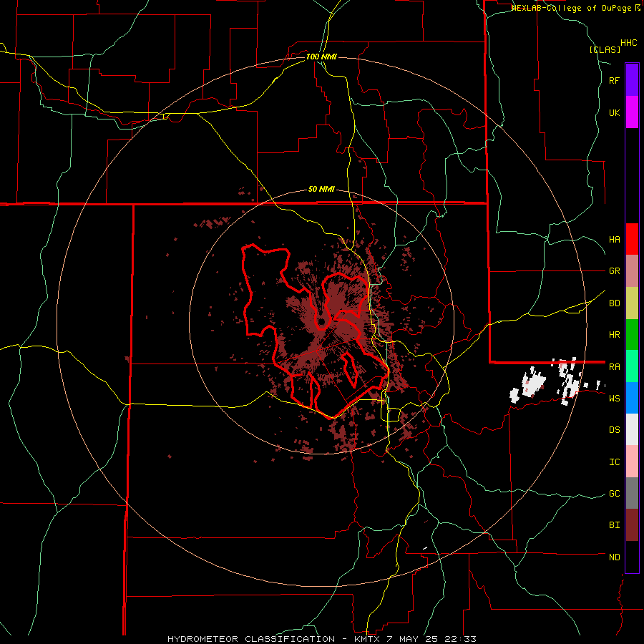This screenshot has height=644, width=644.
Task: Click the GR legend label
Action: (614, 271)
